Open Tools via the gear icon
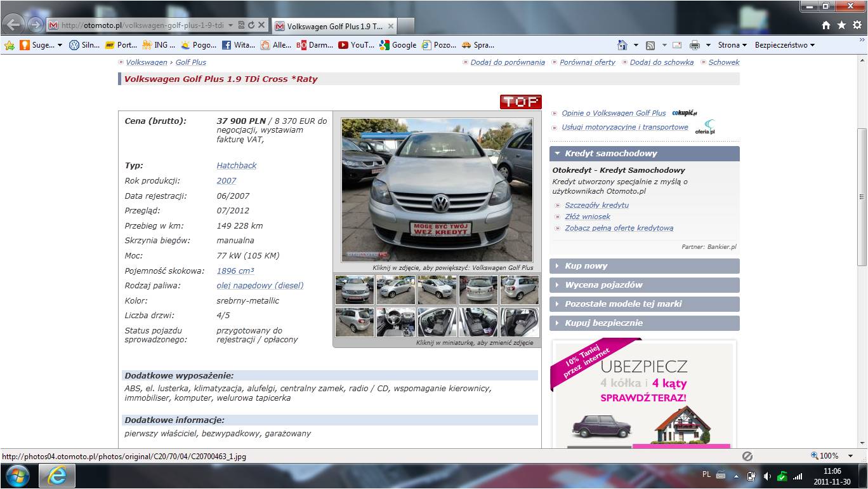Viewport: 868px width, 489px height. pos(857,25)
